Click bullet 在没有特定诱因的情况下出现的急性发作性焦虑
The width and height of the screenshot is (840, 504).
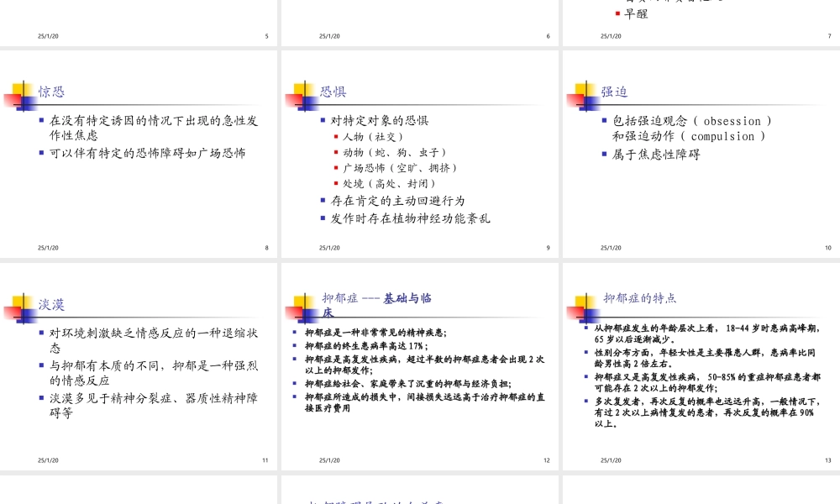[x=154, y=128]
